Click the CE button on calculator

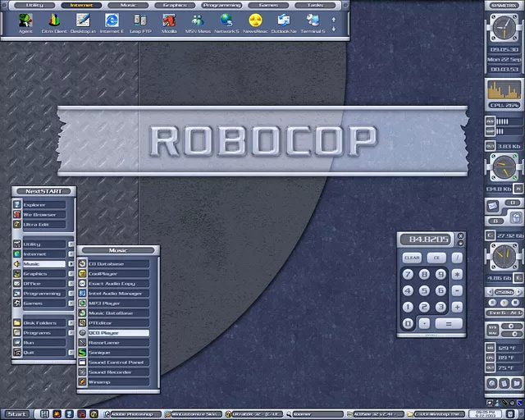click(x=436, y=258)
